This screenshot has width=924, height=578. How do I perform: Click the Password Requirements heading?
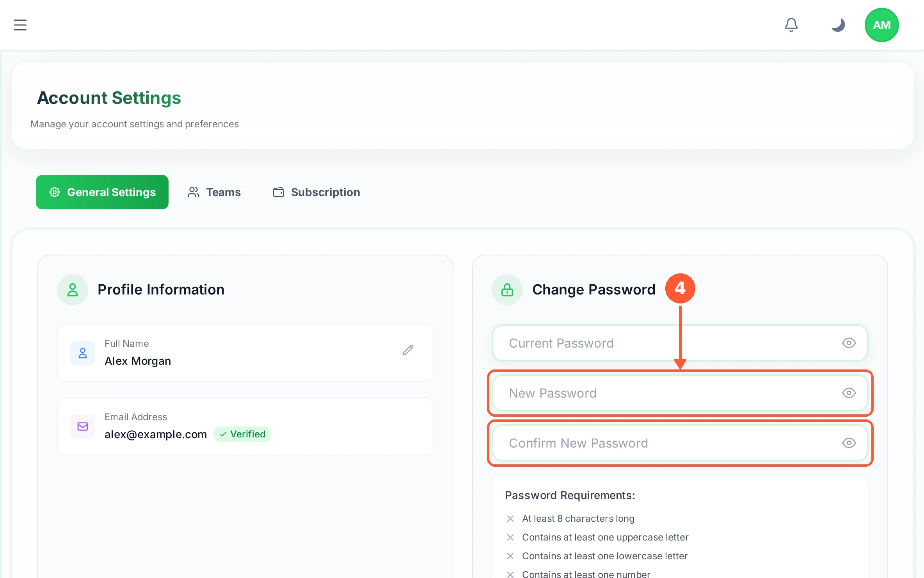pyautogui.click(x=570, y=495)
